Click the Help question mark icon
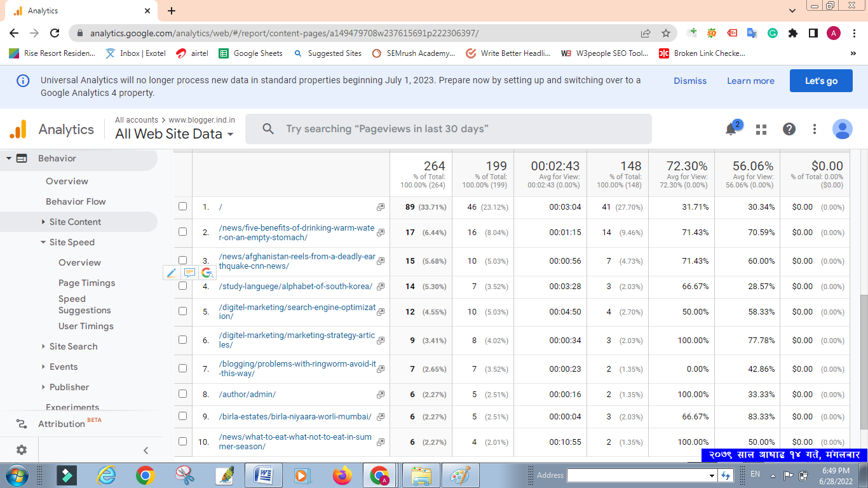Image resolution: width=868 pixels, height=488 pixels. (x=789, y=129)
